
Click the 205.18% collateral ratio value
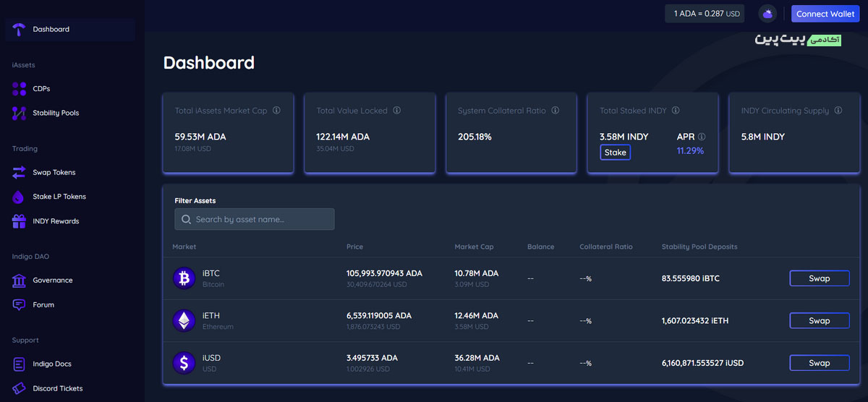coord(475,137)
